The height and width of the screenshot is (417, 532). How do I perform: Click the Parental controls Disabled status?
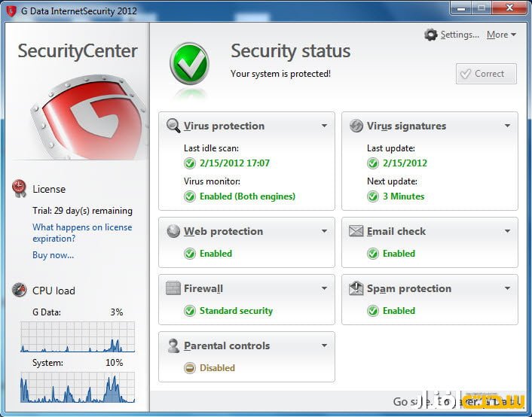(217, 368)
